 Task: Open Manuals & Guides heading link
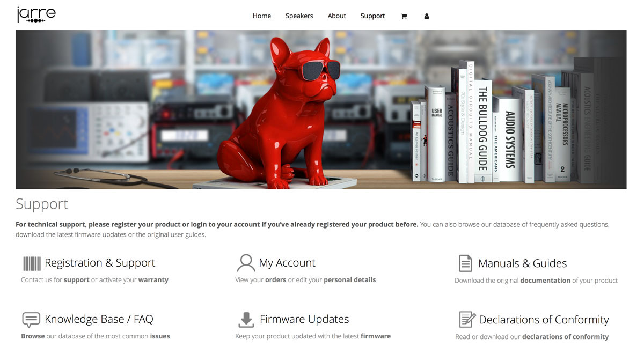522,263
